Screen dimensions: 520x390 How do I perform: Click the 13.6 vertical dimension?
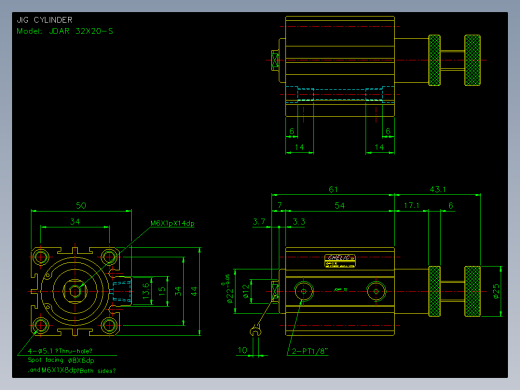146,291
